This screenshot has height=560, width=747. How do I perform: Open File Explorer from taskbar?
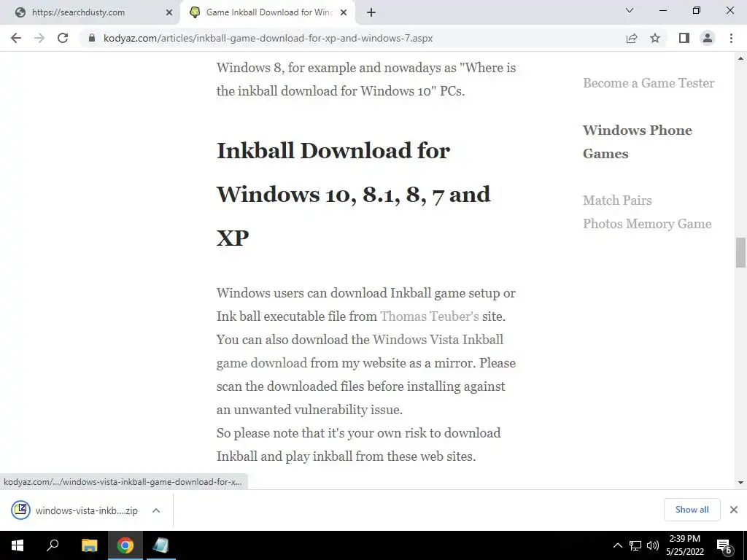click(x=89, y=545)
